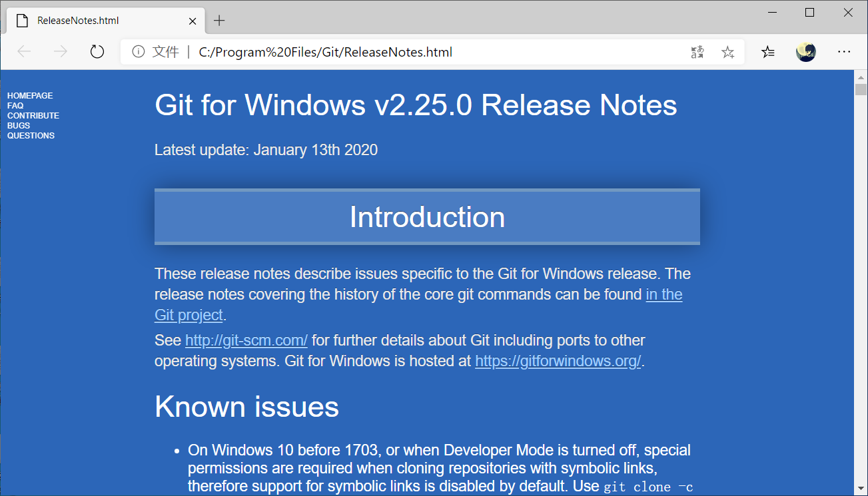The width and height of the screenshot is (868, 496).
Task: Click the back navigation arrow
Action: pyautogui.click(x=23, y=51)
